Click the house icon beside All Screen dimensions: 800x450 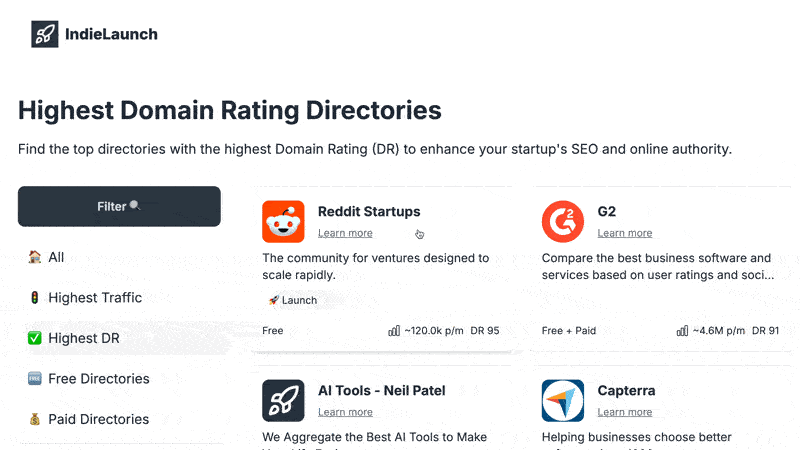point(35,257)
